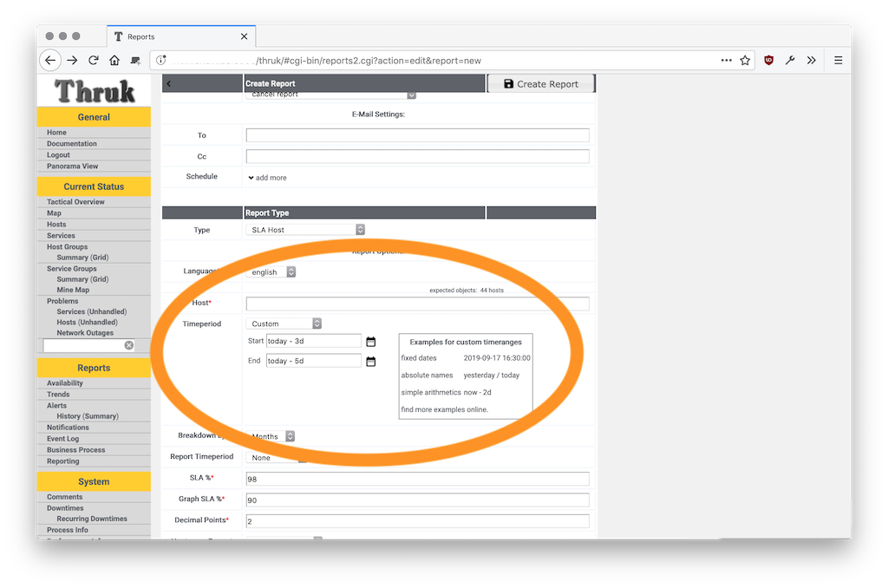Open Panorama View in the sidebar

pyautogui.click(x=73, y=167)
